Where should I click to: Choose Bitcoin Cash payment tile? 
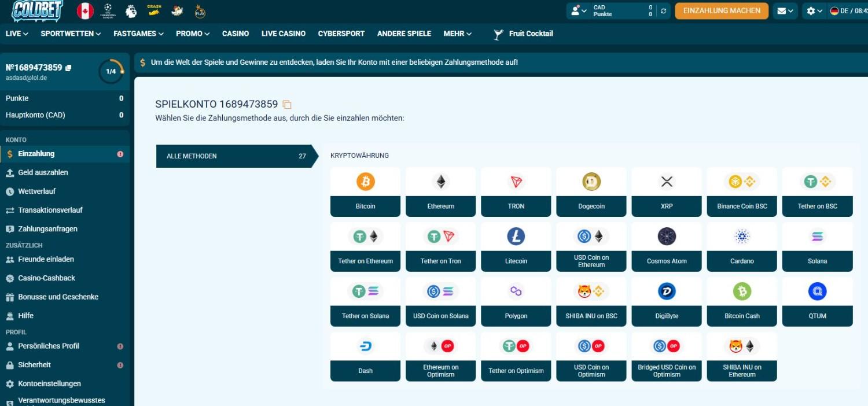click(x=742, y=302)
